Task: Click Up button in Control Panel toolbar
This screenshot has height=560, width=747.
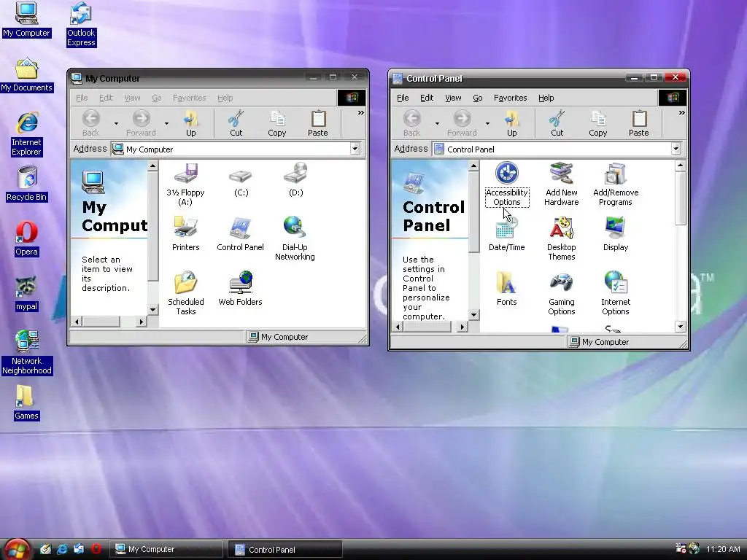Action: click(x=511, y=123)
